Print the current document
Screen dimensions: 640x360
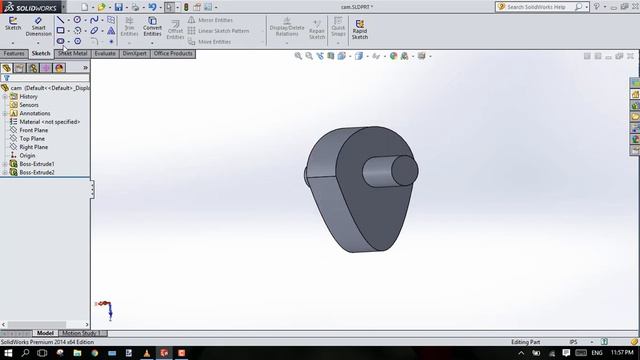[135, 7]
